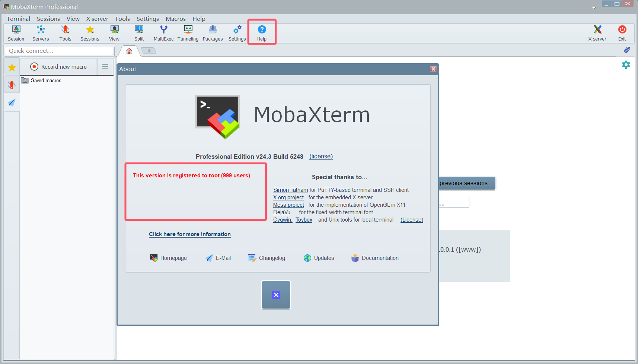Click the teal gear settings icon

point(626,65)
